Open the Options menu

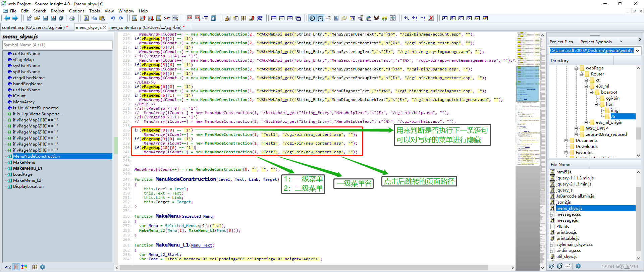[77, 11]
